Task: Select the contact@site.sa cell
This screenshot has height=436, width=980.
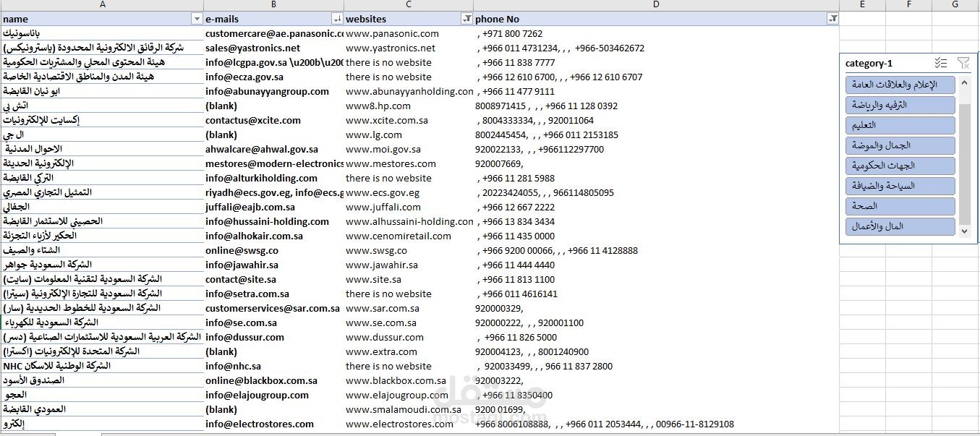Action: [x=273, y=279]
